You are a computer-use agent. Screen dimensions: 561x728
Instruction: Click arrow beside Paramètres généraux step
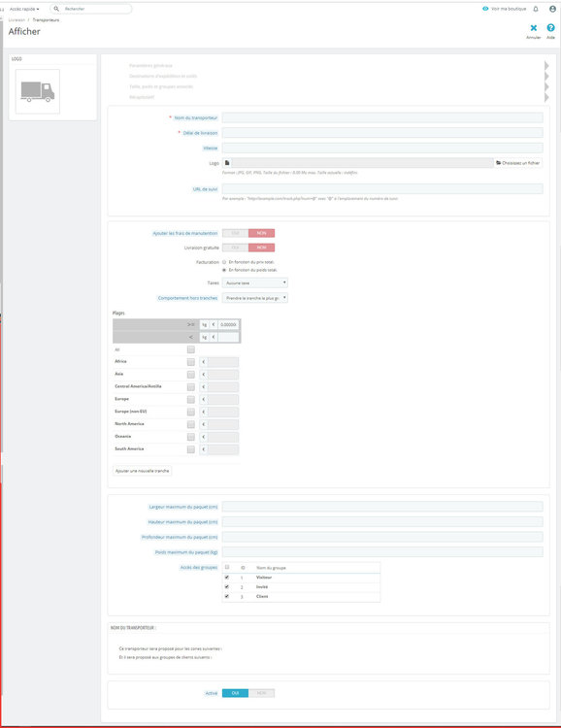[546, 65]
